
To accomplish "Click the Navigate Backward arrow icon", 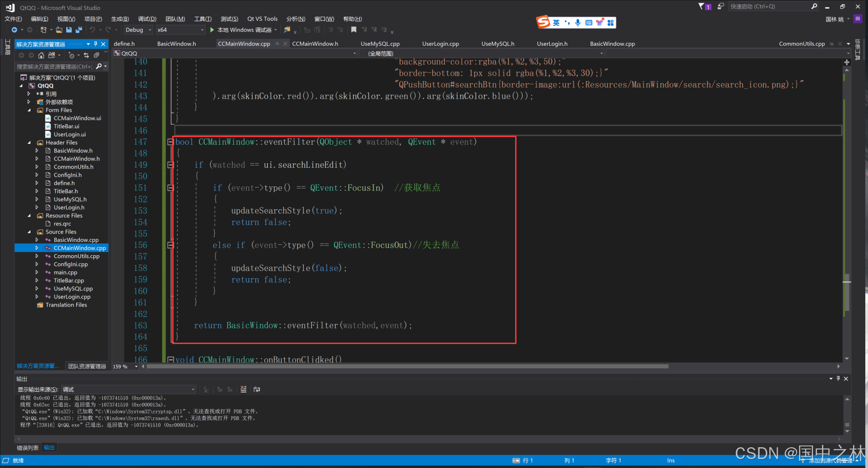I will click(x=14, y=30).
